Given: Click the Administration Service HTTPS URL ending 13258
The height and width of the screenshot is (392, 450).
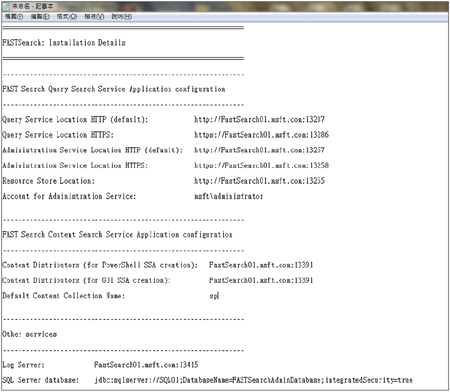Looking at the screenshot, I should coord(261,165).
